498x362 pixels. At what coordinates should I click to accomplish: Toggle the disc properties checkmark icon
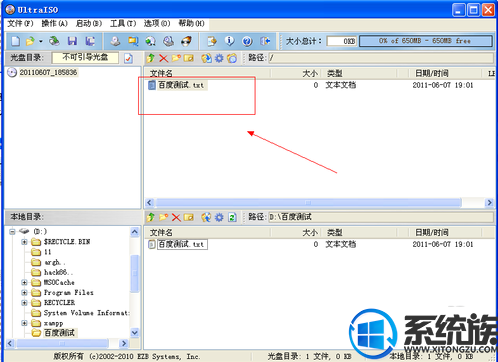click(128, 58)
